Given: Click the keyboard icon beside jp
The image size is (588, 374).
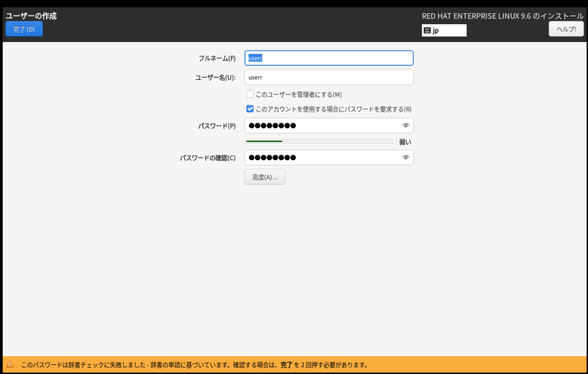Looking at the screenshot, I should pos(427,30).
